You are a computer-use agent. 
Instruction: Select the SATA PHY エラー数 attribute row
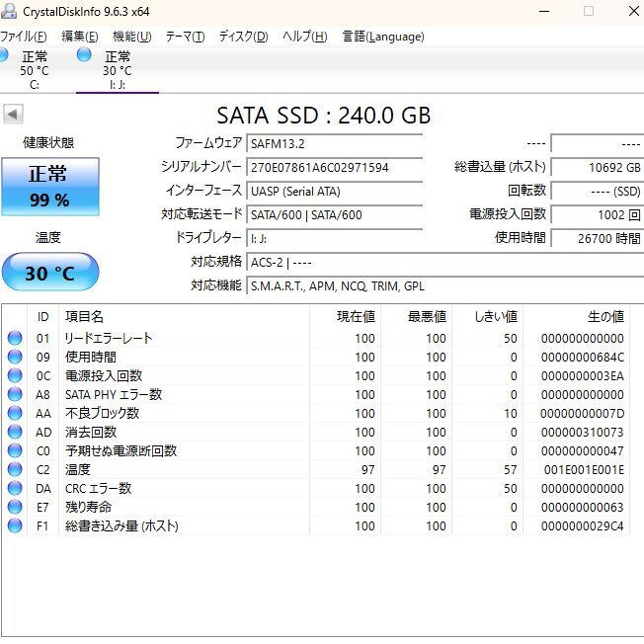316,394
